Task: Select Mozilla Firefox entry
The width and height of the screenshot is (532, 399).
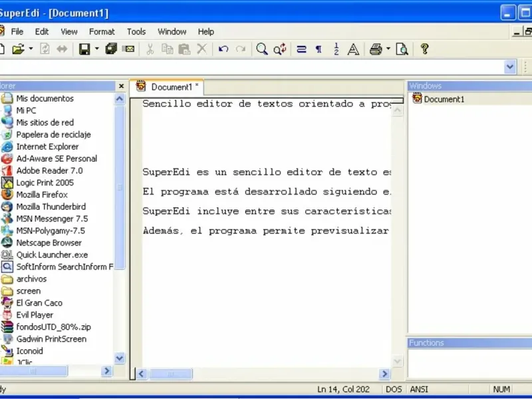Action: (42, 195)
